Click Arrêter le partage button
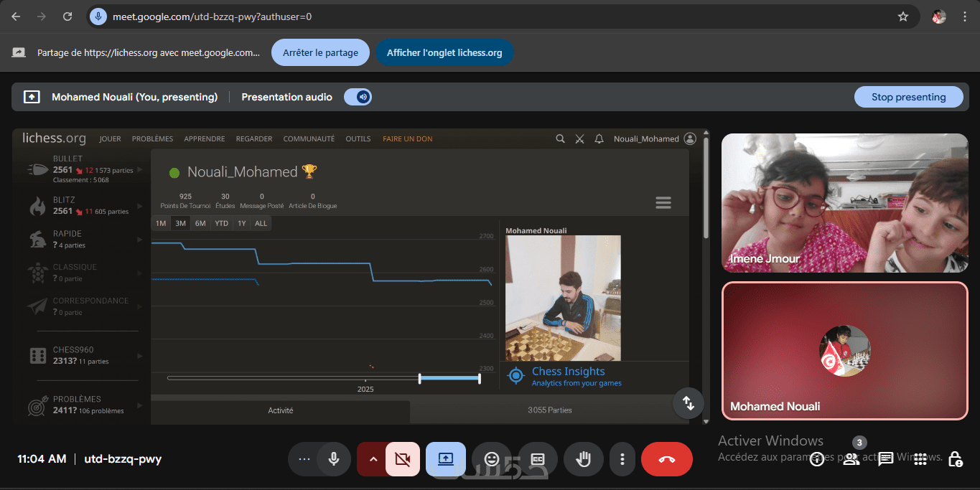 [x=320, y=52]
